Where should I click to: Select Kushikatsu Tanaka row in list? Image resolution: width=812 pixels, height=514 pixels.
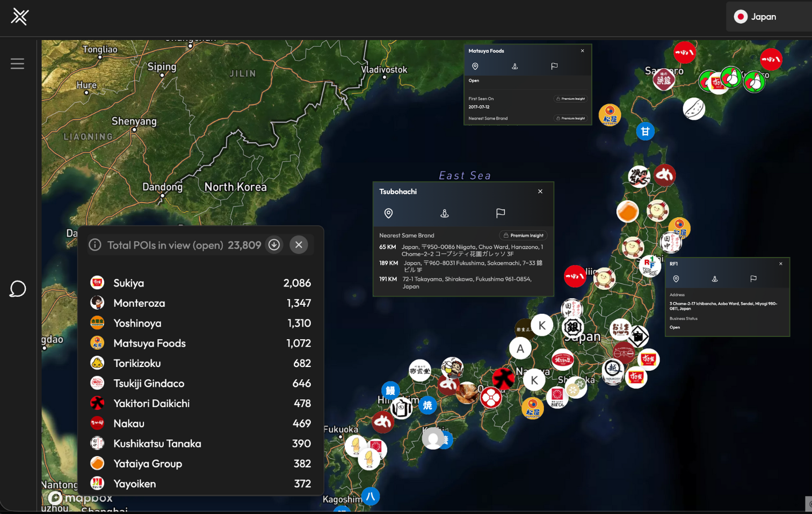(x=200, y=443)
